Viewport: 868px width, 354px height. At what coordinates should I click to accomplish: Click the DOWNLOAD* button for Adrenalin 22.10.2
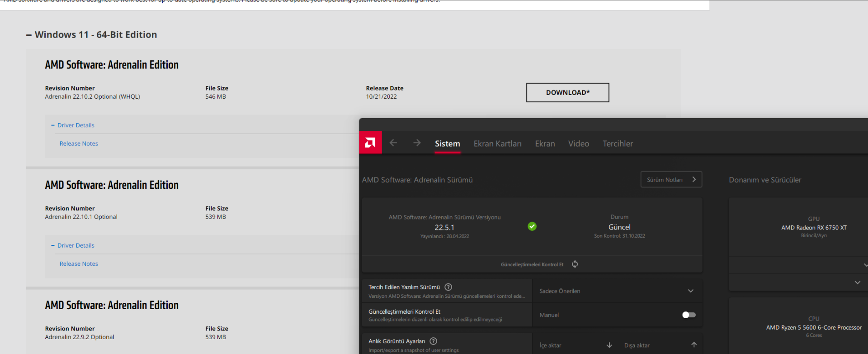[x=568, y=92]
